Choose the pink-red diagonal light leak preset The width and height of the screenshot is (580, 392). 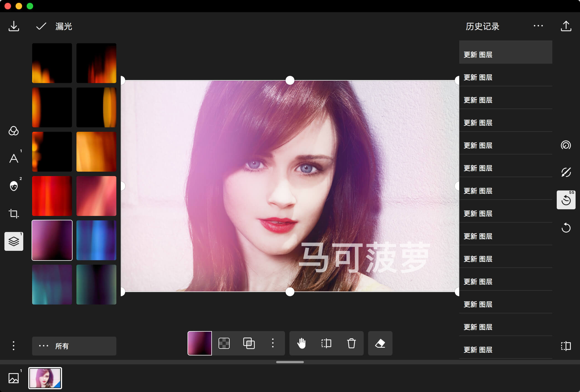click(96, 196)
